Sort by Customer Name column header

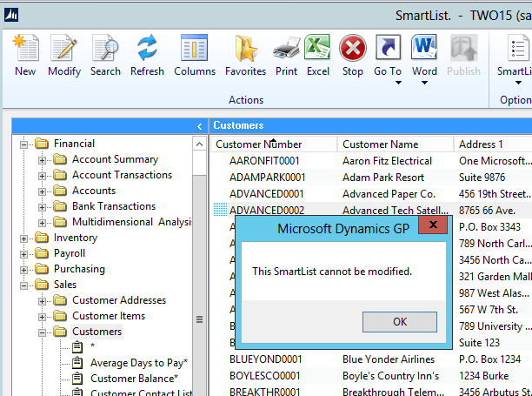click(x=396, y=144)
